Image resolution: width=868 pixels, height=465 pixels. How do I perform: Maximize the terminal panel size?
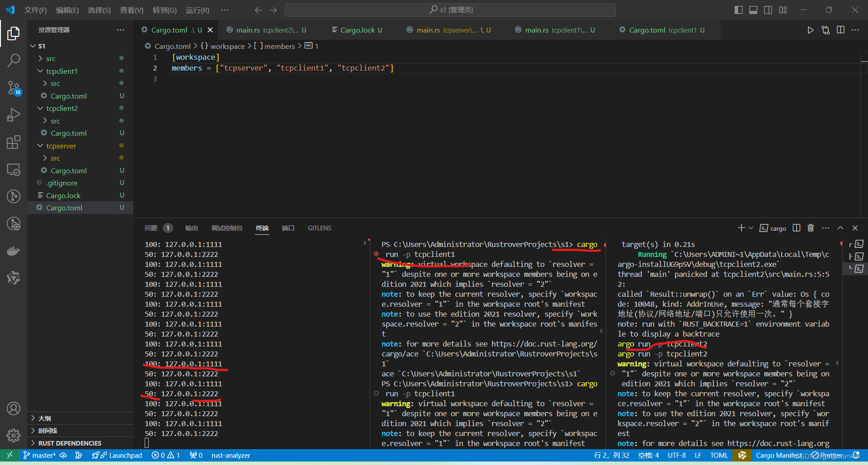click(840, 228)
